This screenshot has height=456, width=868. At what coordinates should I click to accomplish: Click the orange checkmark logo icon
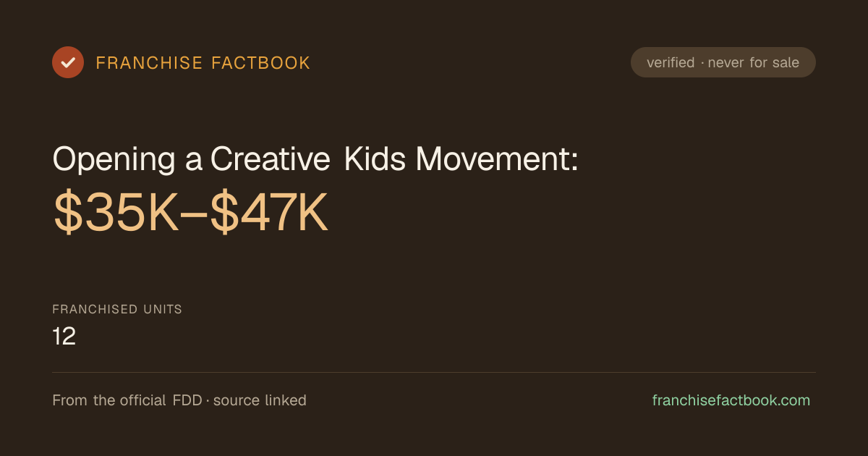tap(68, 62)
